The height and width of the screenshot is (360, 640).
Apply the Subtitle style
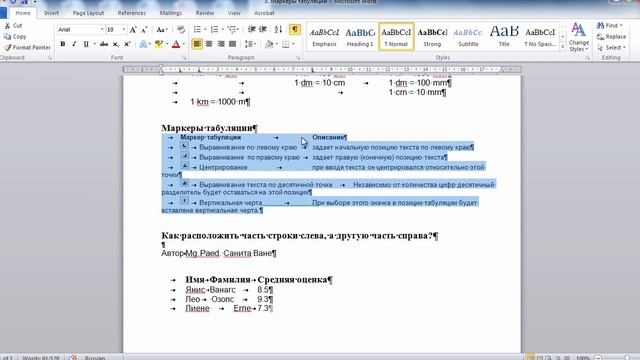point(468,37)
